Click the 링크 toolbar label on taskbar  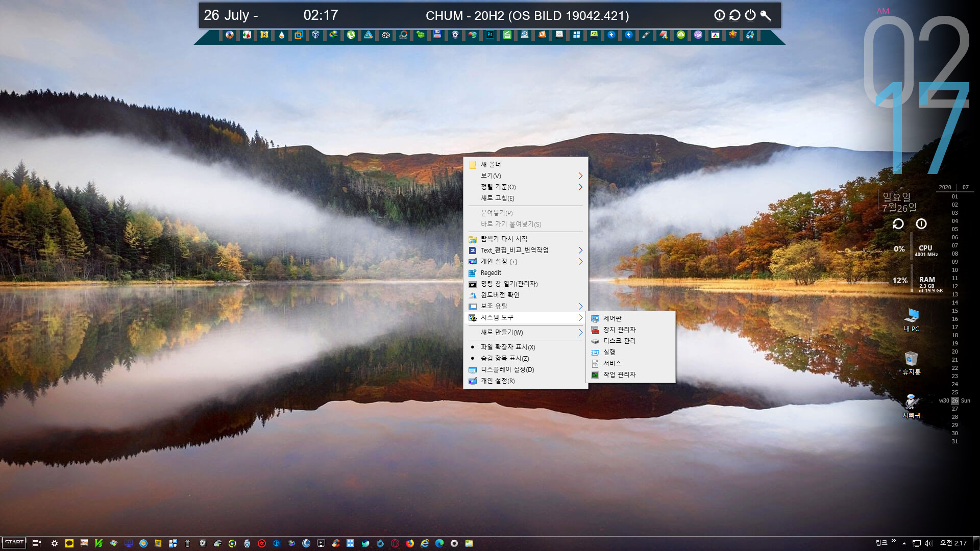pyautogui.click(x=881, y=543)
